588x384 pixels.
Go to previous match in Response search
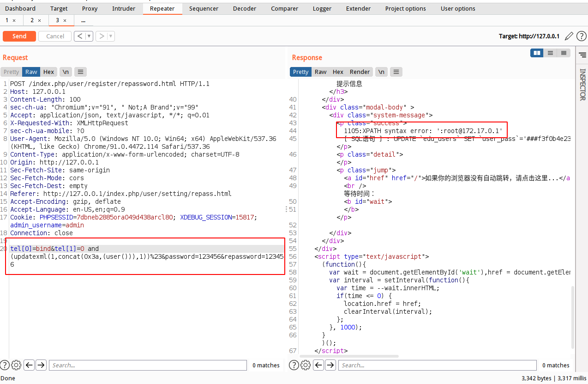pos(318,365)
